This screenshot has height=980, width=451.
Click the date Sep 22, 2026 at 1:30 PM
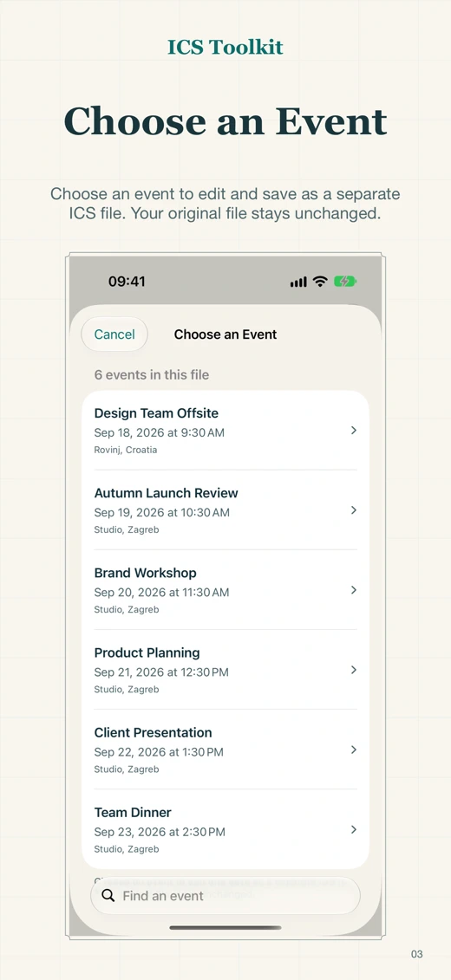pos(159,752)
